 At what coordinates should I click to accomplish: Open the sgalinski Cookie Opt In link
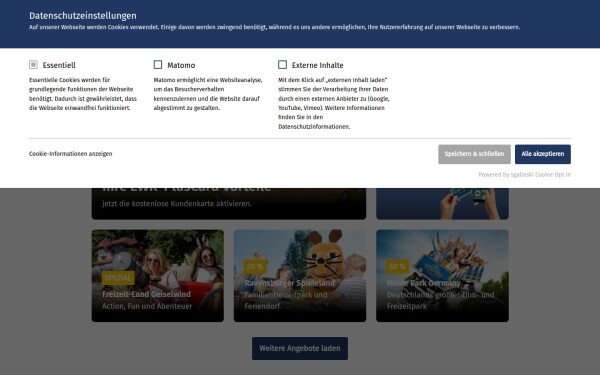click(524, 174)
